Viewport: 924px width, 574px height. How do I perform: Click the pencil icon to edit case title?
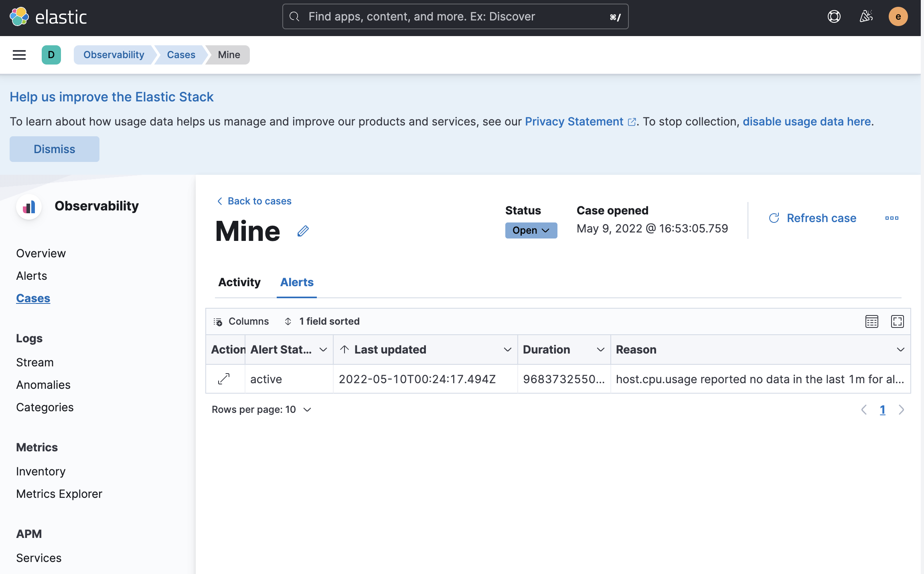[303, 231]
